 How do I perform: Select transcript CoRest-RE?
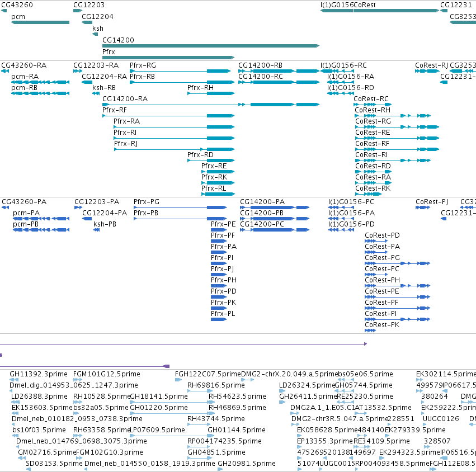click(x=397, y=138)
